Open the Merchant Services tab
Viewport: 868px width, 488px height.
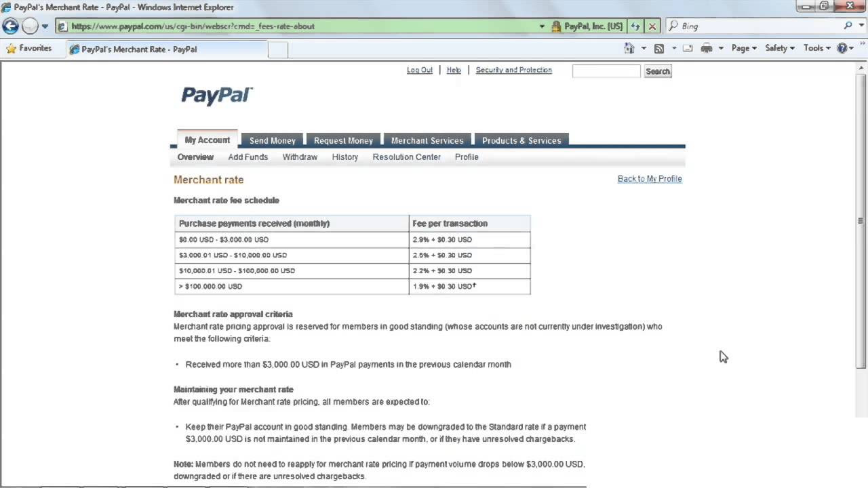(x=427, y=140)
